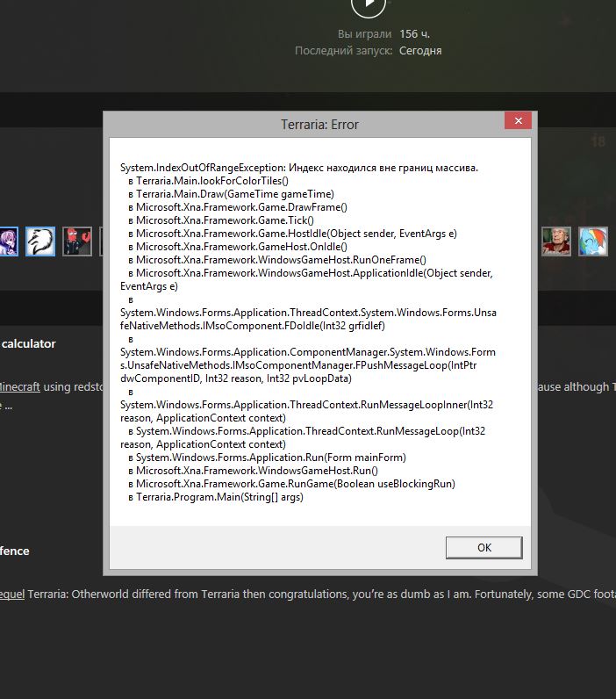The image size is (616, 699).
Task: Click the System.IndexOutOfRangeException line
Action: coord(299,168)
